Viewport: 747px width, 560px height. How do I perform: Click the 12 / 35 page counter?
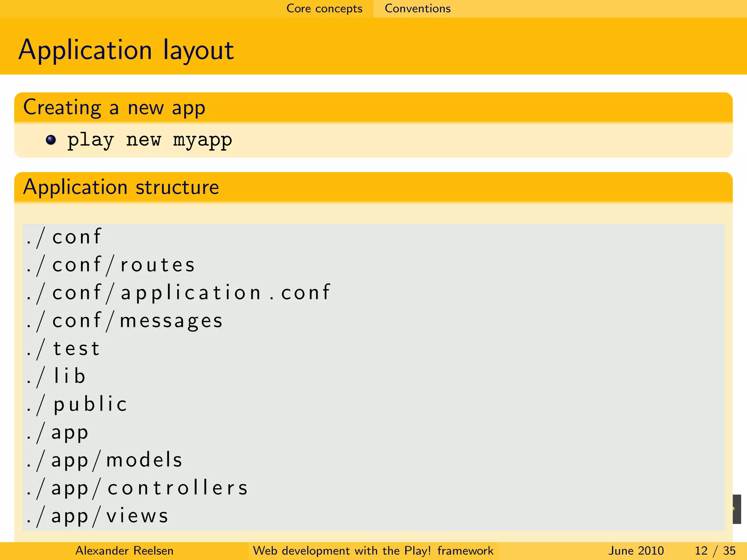(x=715, y=551)
